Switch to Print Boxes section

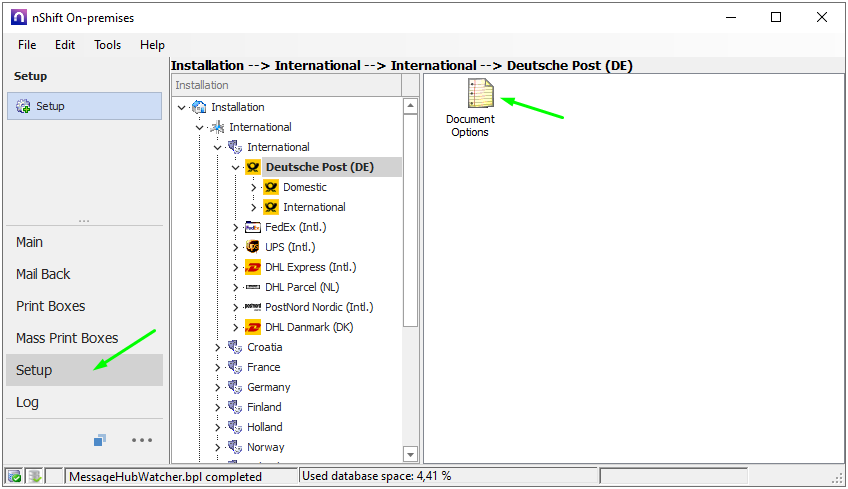[51, 306]
